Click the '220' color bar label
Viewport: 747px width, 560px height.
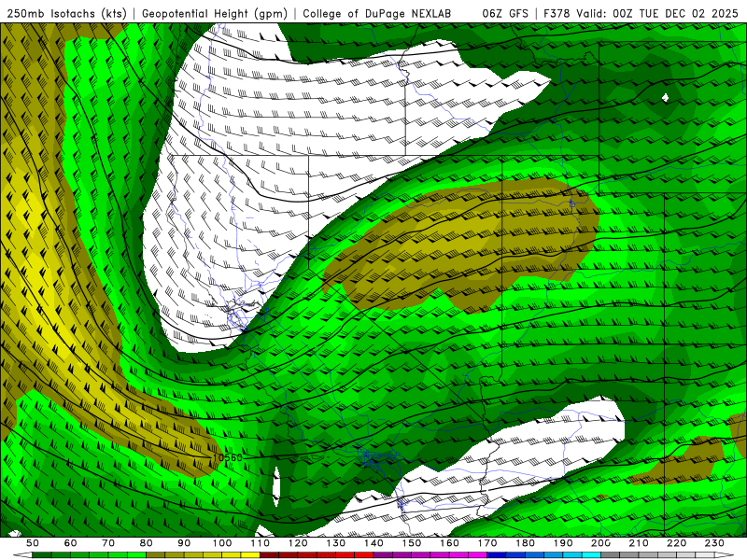677,543
